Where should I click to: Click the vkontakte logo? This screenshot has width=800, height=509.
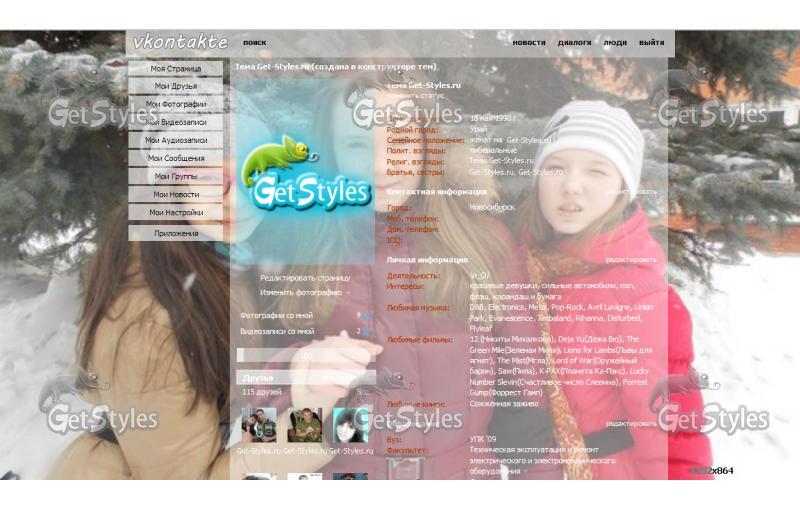pos(181,43)
